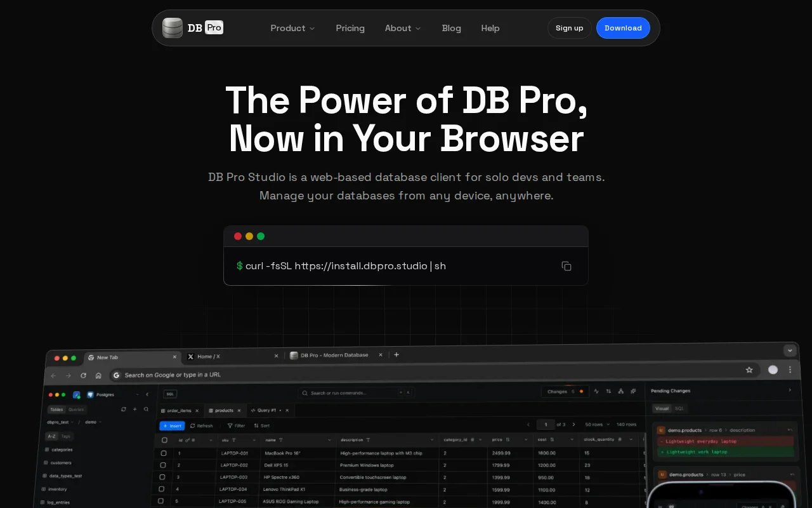Viewport: 812px width, 508px height.
Task: Switch sidebar view to Queries
Action: click(x=76, y=410)
